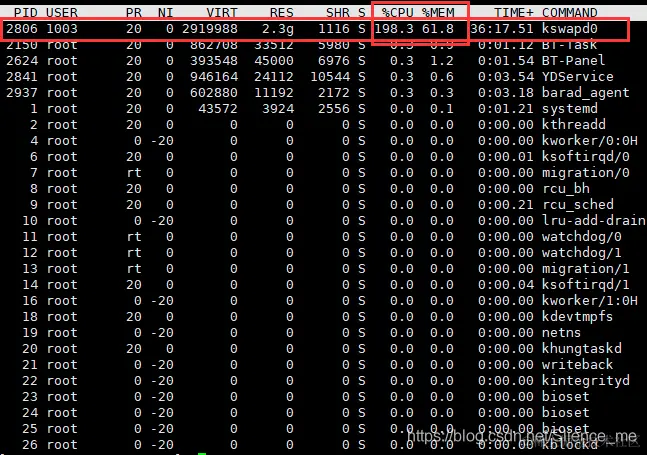Select the 2.3g RES value
The image size is (647, 455).
(278, 28)
